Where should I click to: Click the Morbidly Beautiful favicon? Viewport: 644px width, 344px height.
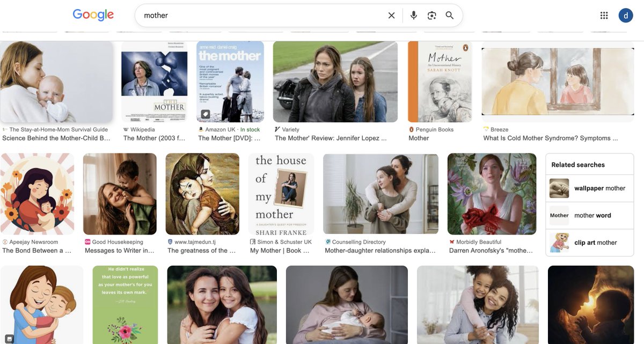point(452,243)
